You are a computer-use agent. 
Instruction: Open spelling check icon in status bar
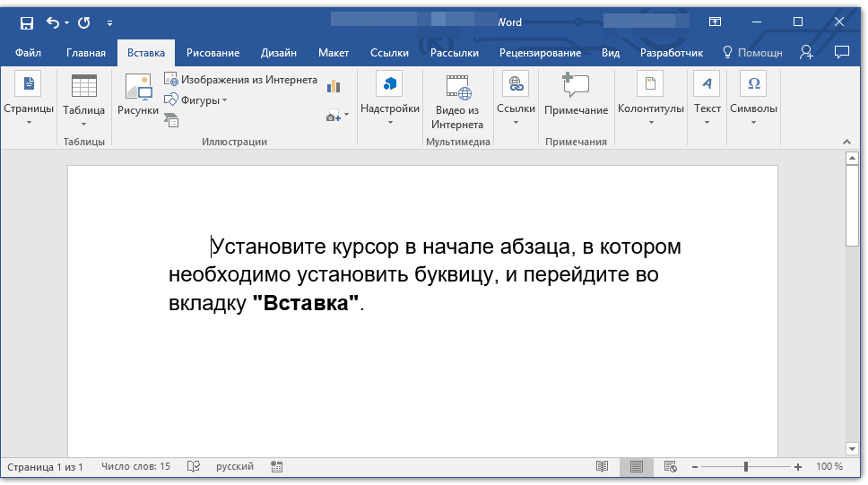193,467
